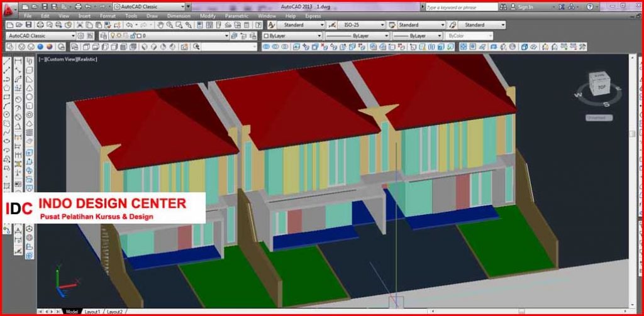Open Layer Properties Manager icon
This screenshot has width=644, height=316.
(104, 36)
